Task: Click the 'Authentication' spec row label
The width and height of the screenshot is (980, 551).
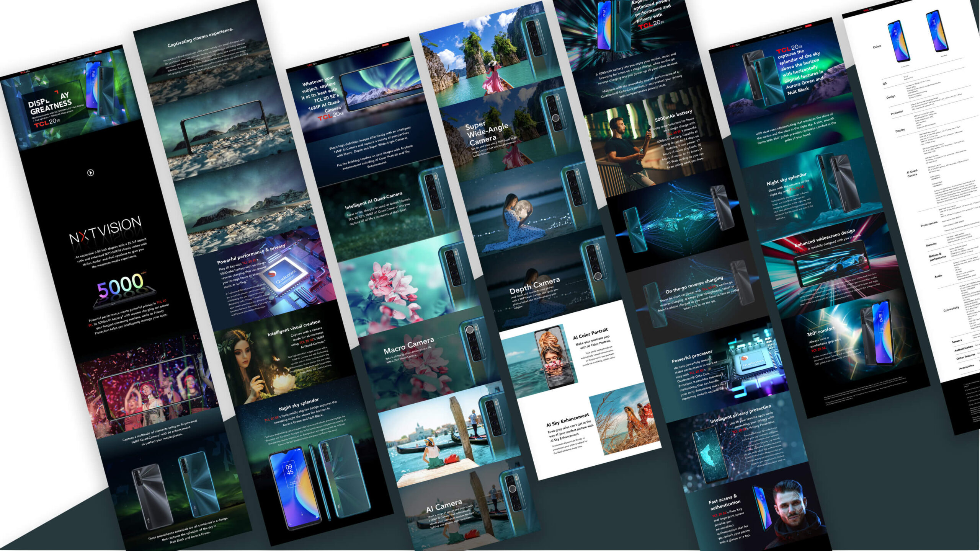Action: (964, 348)
